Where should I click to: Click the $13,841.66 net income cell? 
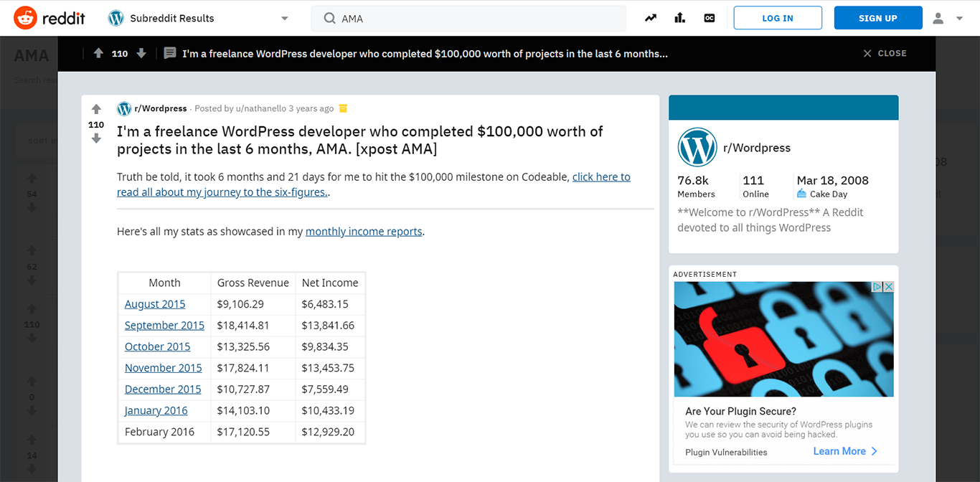click(330, 326)
